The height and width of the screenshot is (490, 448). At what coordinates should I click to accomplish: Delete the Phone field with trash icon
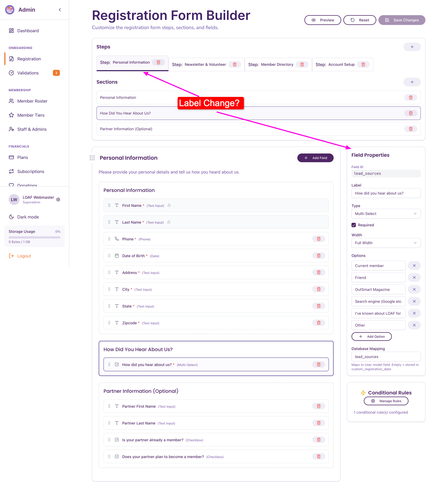(x=319, y=239)
